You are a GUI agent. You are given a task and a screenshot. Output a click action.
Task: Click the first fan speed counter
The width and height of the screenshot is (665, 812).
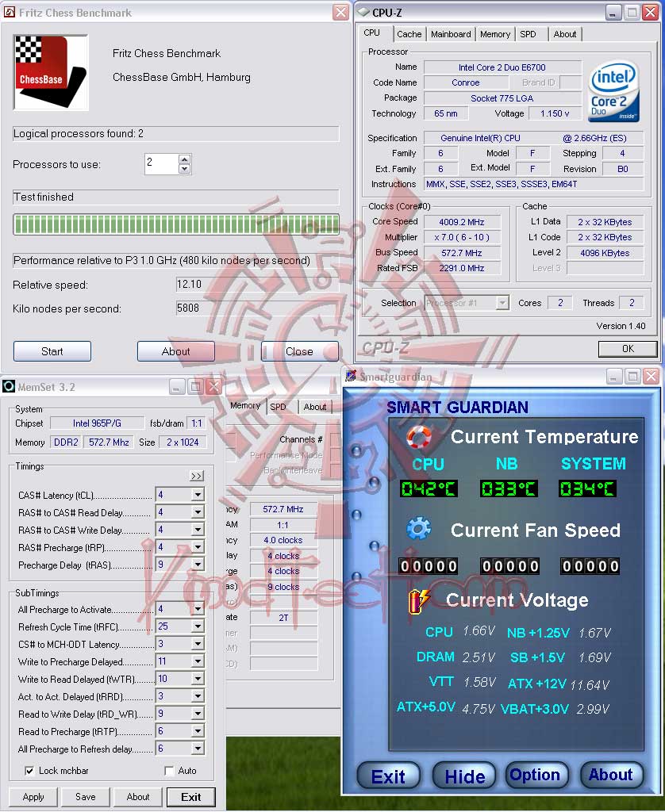[429, 566]
